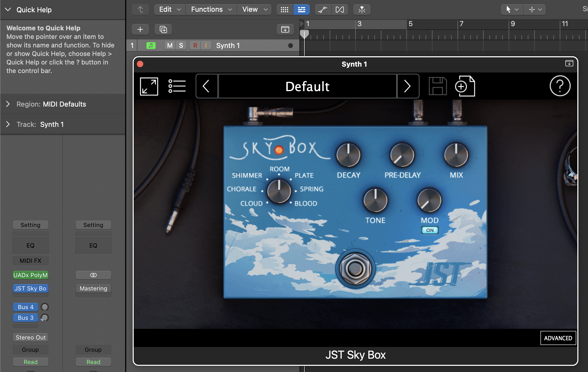Open the MIDI FX slot
Viewport: 588px width, 372px height.
(31, 261)
